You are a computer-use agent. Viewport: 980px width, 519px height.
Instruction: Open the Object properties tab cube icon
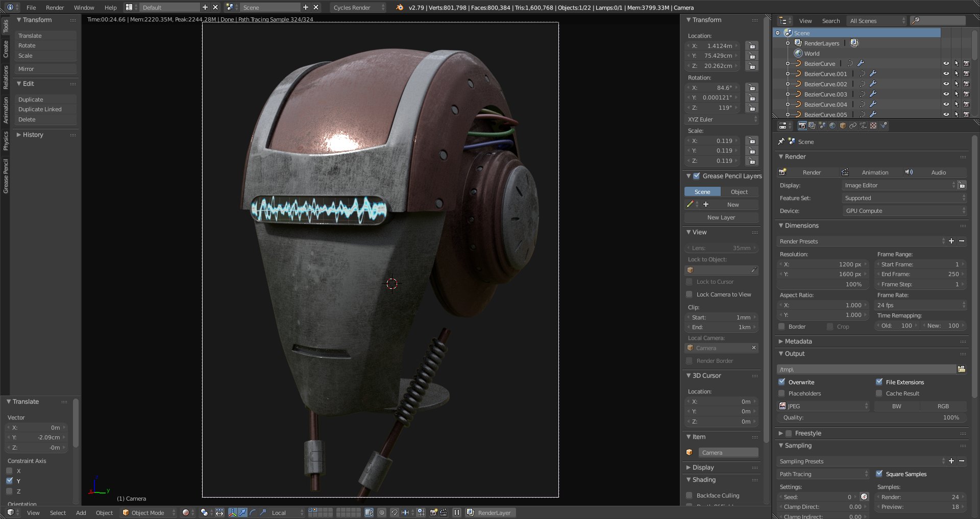pos(843,126)
